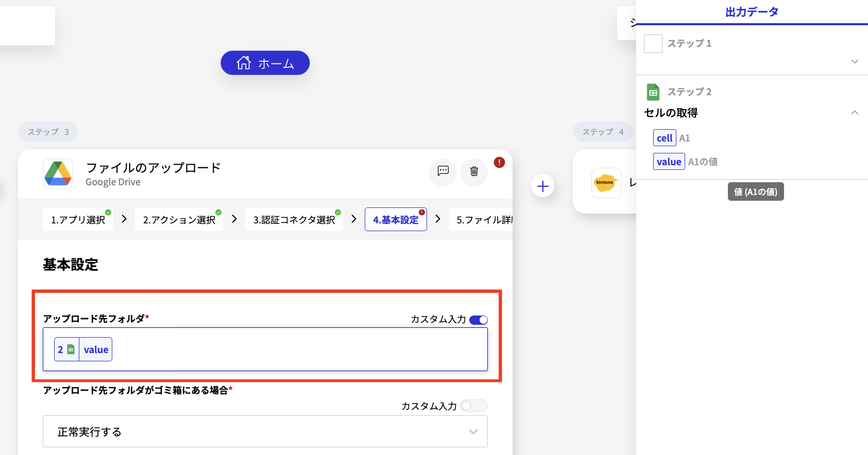Click the empty Step 1 icon box
This screenshot has height=455, width=868.
click(x=653, y=44)
